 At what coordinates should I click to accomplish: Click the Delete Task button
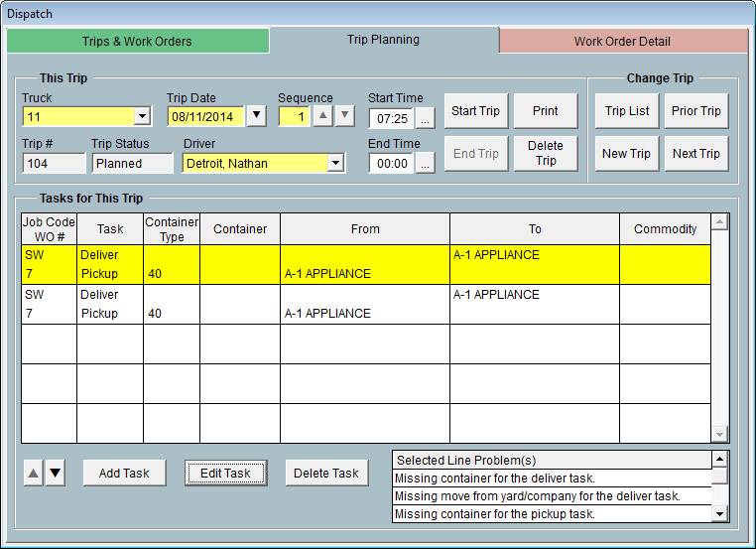326,473
